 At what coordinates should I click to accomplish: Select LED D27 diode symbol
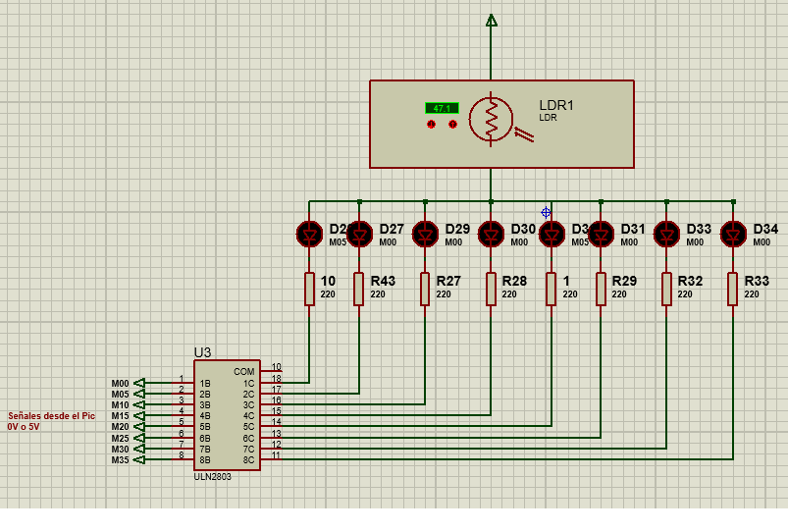coord(359,235)
